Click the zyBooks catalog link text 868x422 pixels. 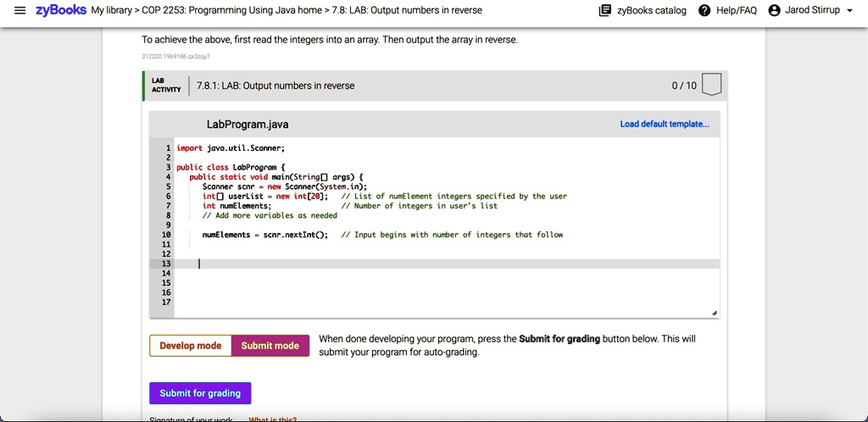tap(652, 10)
